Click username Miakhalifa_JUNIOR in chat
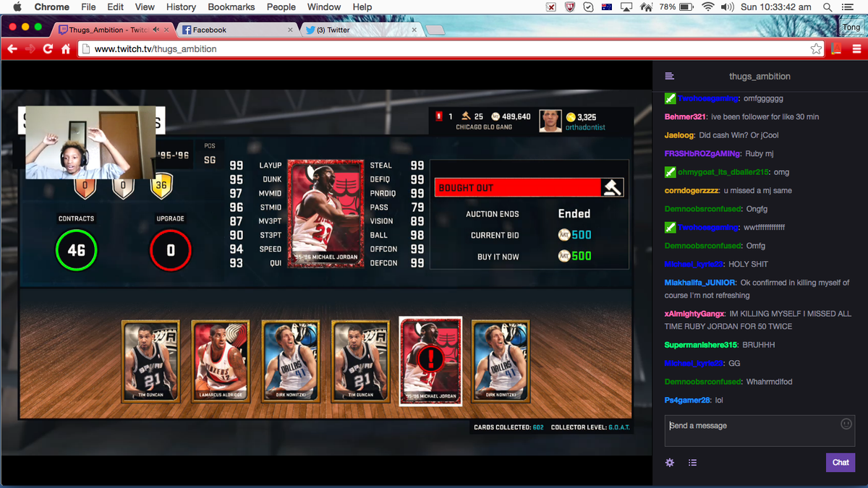 click(x=700, y=283)
